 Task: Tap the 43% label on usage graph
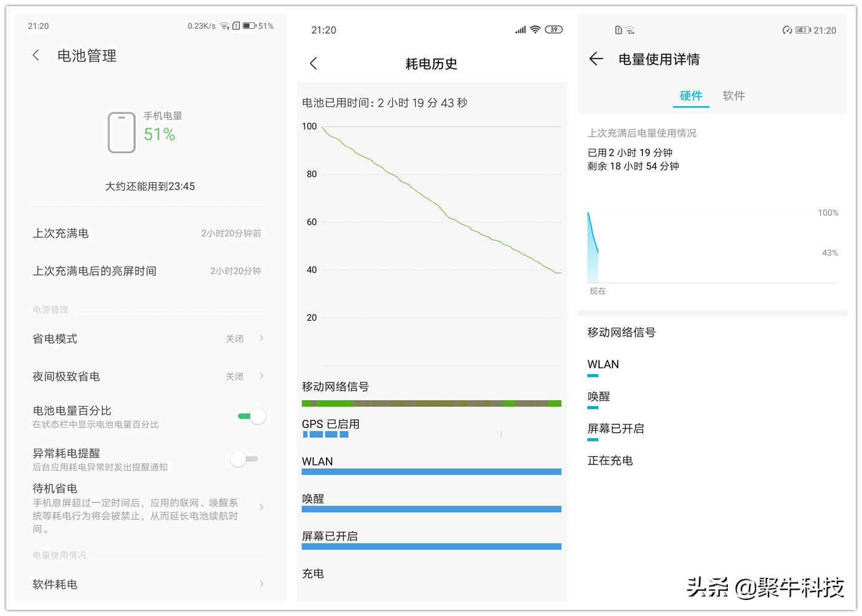pyautogui.click(x=830, y=253)
